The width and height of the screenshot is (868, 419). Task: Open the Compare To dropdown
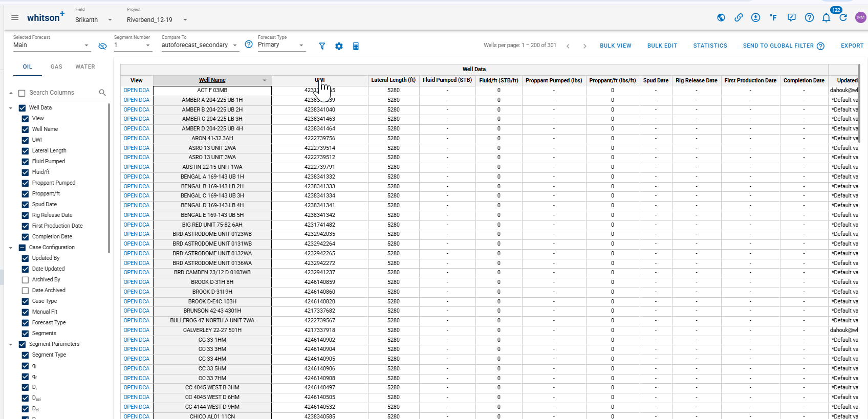tap(200, 45)
